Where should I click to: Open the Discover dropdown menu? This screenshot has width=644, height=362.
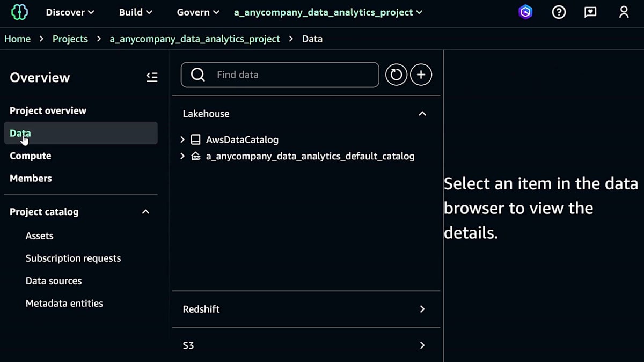coord(70,12)
